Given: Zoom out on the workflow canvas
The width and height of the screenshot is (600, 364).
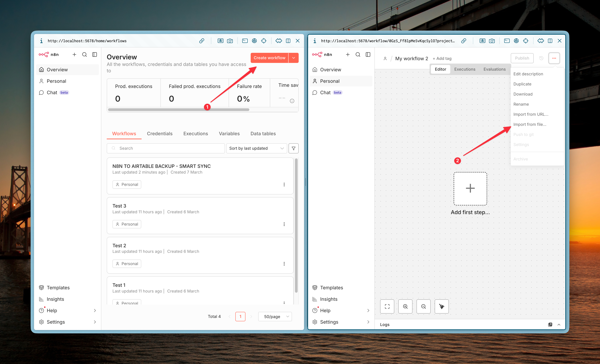Looking at the screenshot, I should click(423, 306).
